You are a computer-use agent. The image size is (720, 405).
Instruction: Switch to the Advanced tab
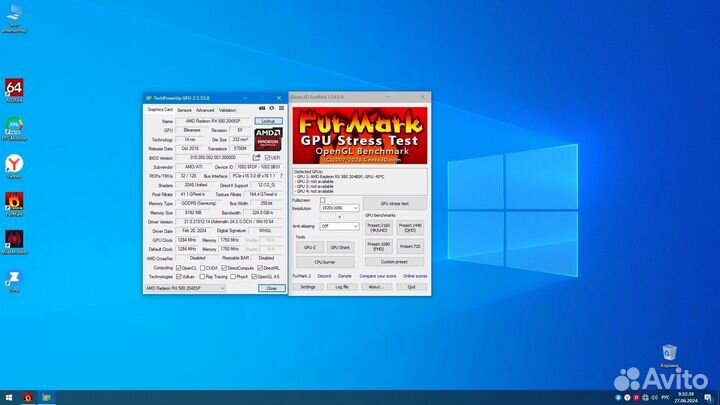205,110
